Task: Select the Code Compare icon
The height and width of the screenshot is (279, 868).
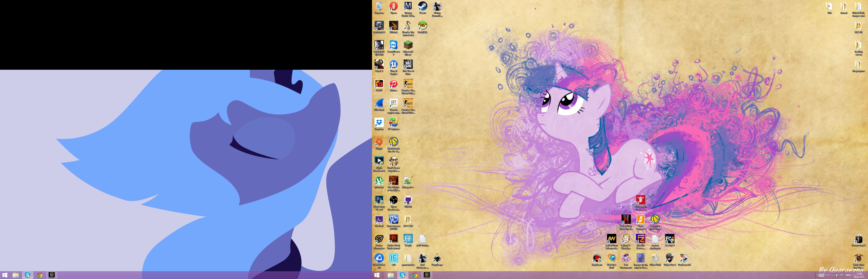Action: [640, 220]
